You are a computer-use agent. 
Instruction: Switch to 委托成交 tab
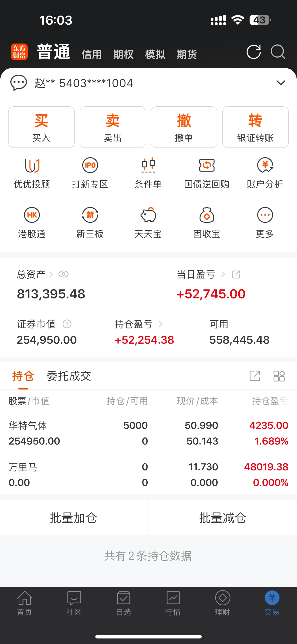click(69, 376)
